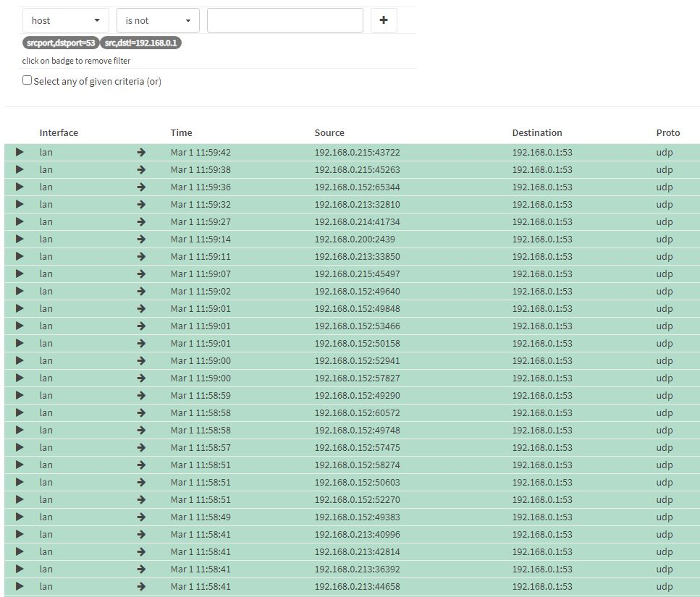Remove the srcport,dstport=53 filter badge

coord(61,43)
